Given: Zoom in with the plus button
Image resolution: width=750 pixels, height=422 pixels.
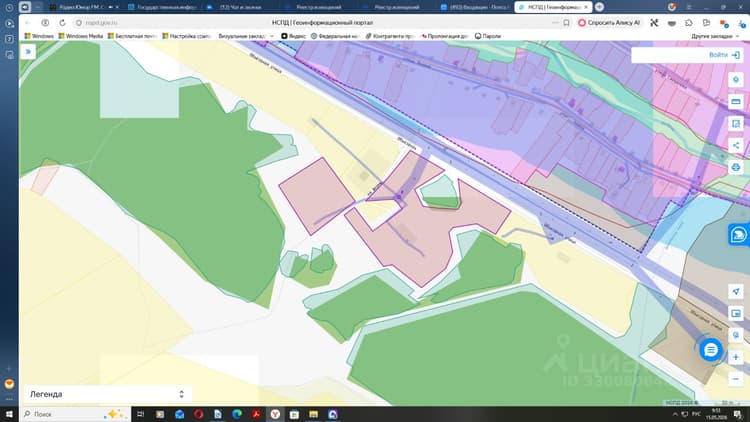Looking at the screenshot, I should (x=736, y=357).
